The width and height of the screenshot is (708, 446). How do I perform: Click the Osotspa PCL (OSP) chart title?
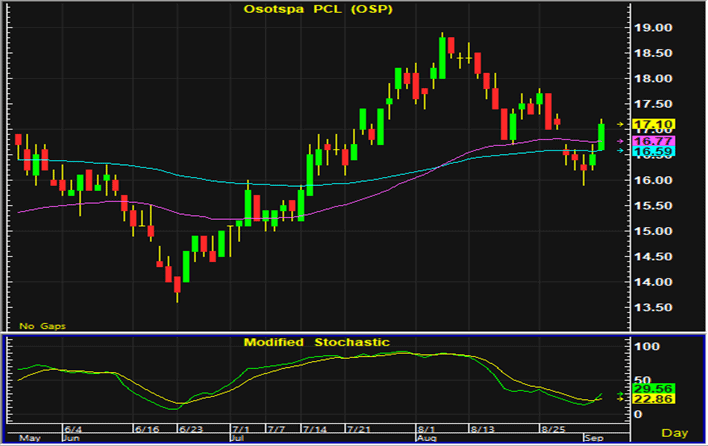(316, 9)
